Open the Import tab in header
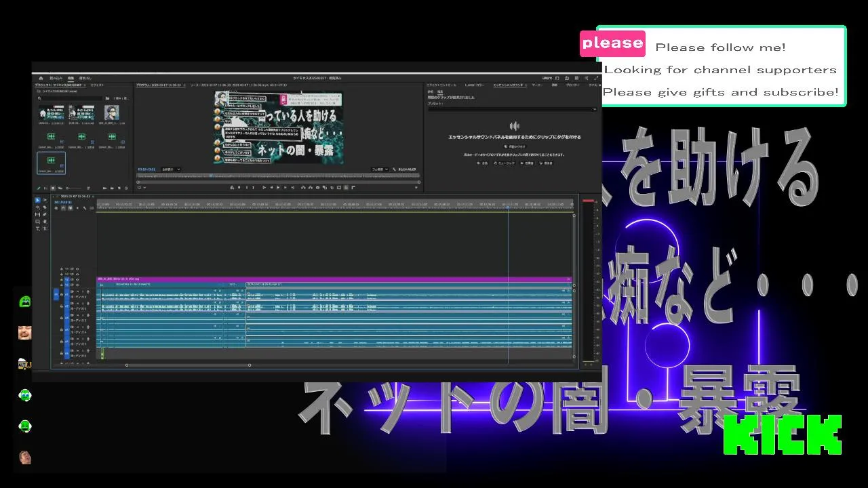 click(x=56, y=78)
